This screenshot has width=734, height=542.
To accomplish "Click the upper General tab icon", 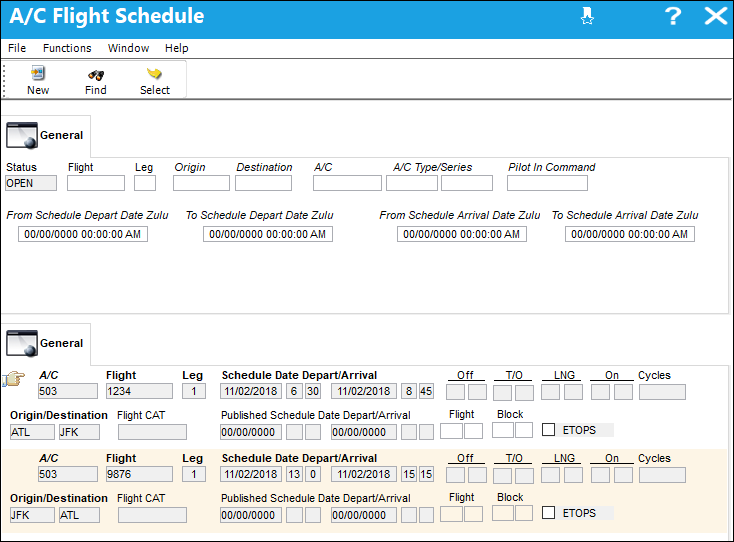I will click(x=22, y=135).
